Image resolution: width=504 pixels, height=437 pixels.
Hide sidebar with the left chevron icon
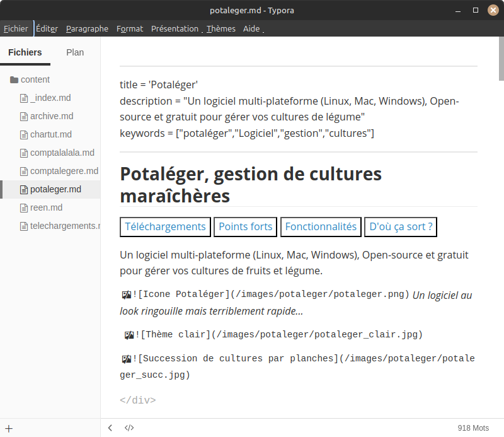110,428
